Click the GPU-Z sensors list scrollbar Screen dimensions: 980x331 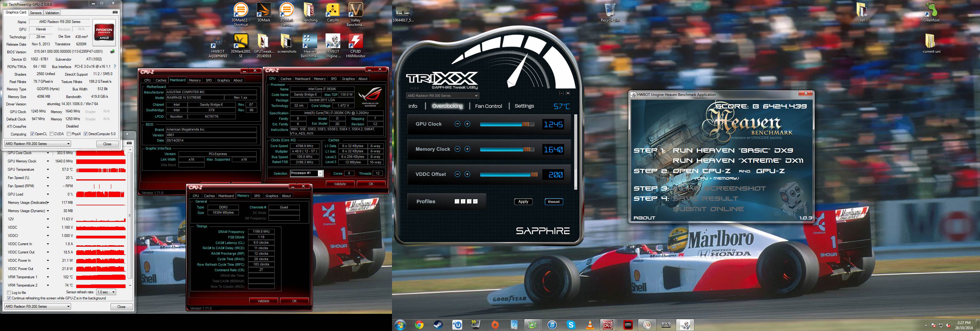(130, 218)
